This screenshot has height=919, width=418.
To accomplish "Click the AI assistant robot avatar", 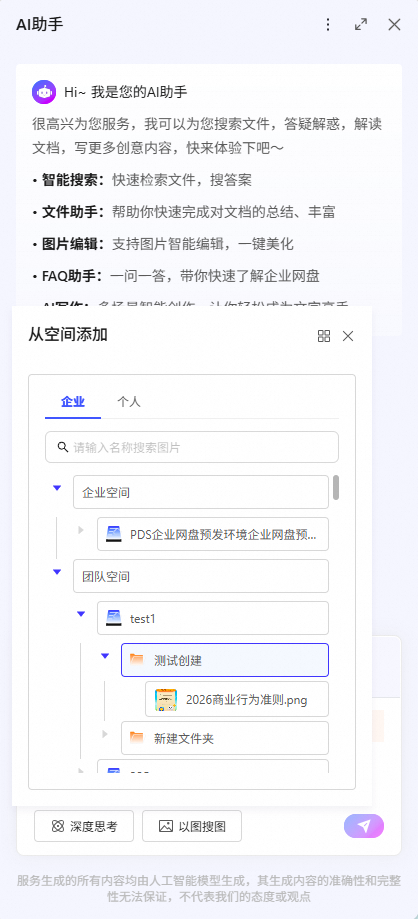I will [x=44, y=92].
